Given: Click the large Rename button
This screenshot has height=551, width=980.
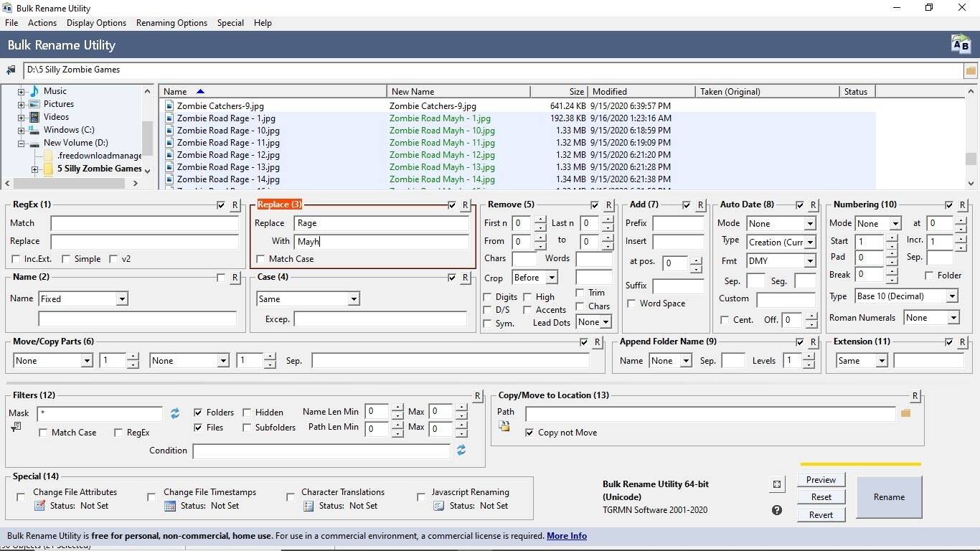Looking at the screenshot, I should point(889,497).
